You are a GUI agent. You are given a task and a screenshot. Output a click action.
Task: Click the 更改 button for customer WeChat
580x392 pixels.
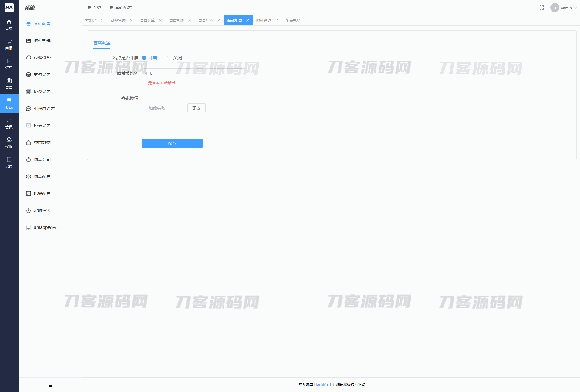pyautogui.click(x=196, y=108)
